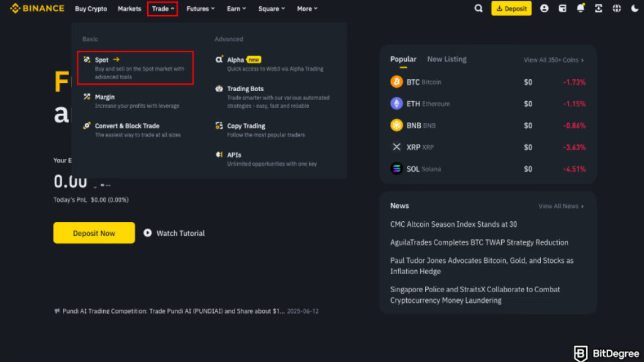Open AguilaTrades BTC TWAP news article

click(479, 242)
